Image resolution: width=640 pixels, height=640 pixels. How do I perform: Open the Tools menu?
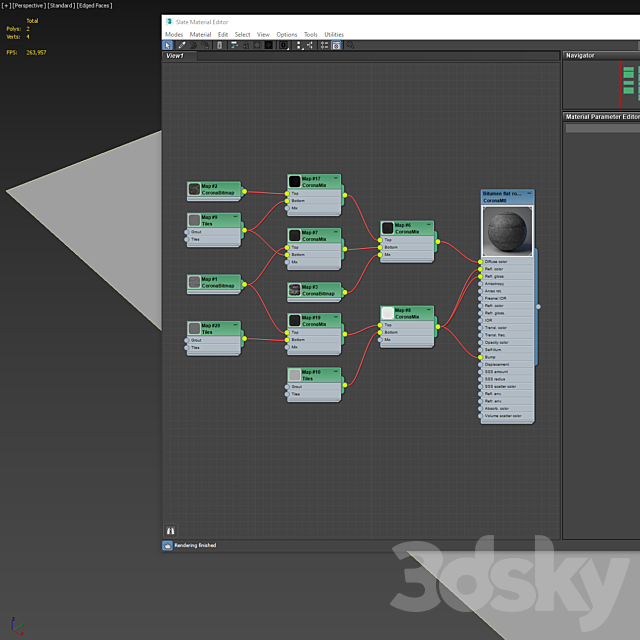311,35
